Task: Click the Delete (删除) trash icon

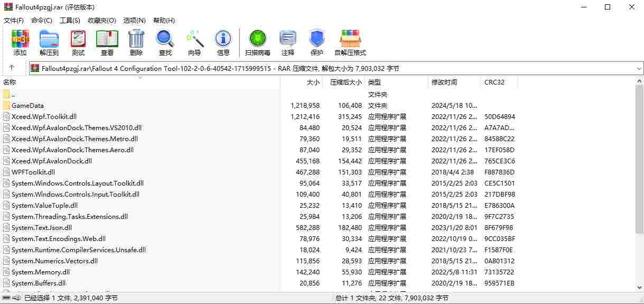Action: [136, 39]
